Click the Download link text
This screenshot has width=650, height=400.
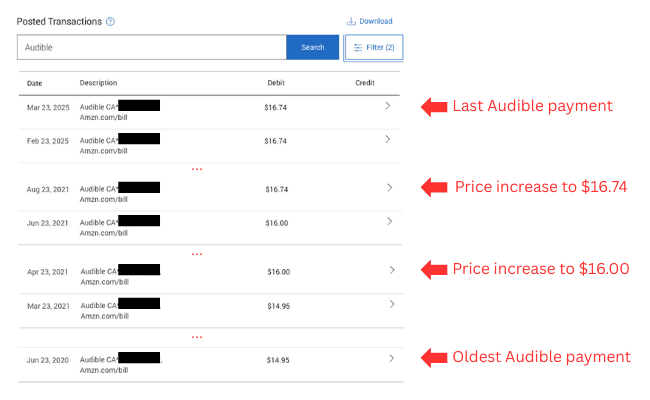coord(376,21)
